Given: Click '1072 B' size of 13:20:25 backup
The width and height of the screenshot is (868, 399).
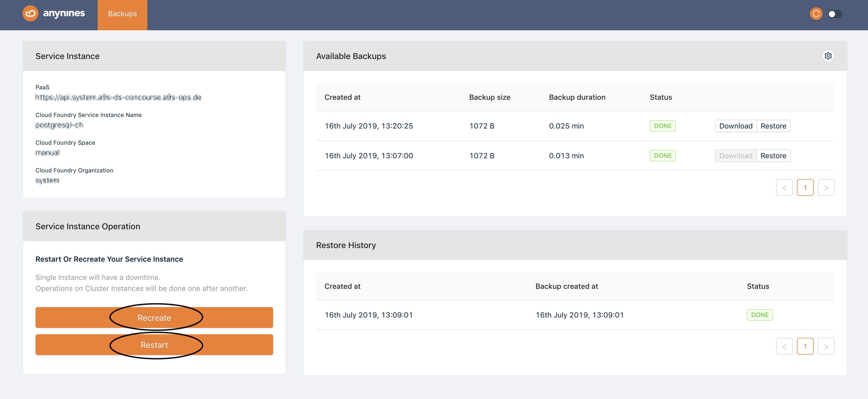Looking at the screenshot, I should (x=482, y=126).
